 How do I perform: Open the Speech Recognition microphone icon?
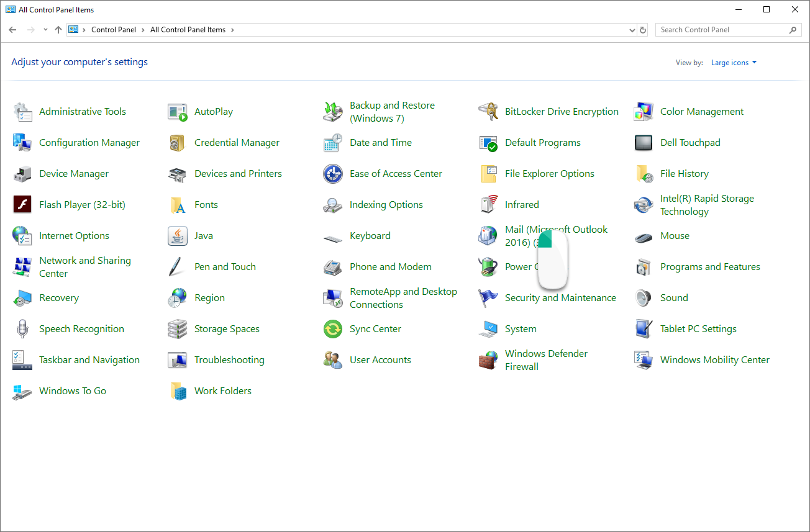tap(22, 329)
